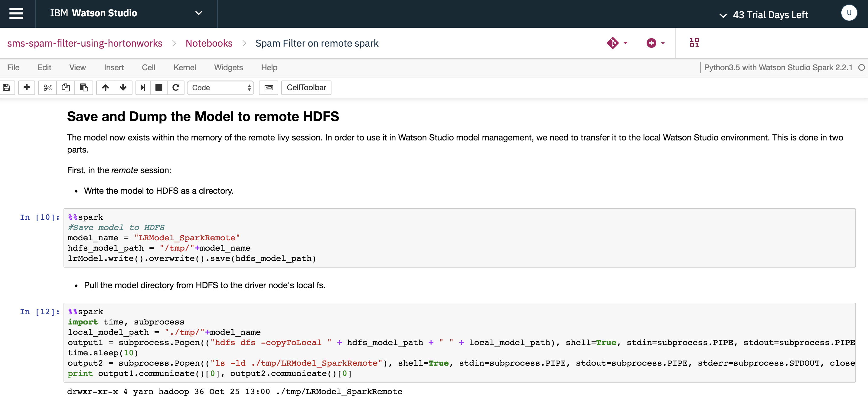Insert cell below with plus icon
This screenshot has width=868, height=405.
click(27, 88)
